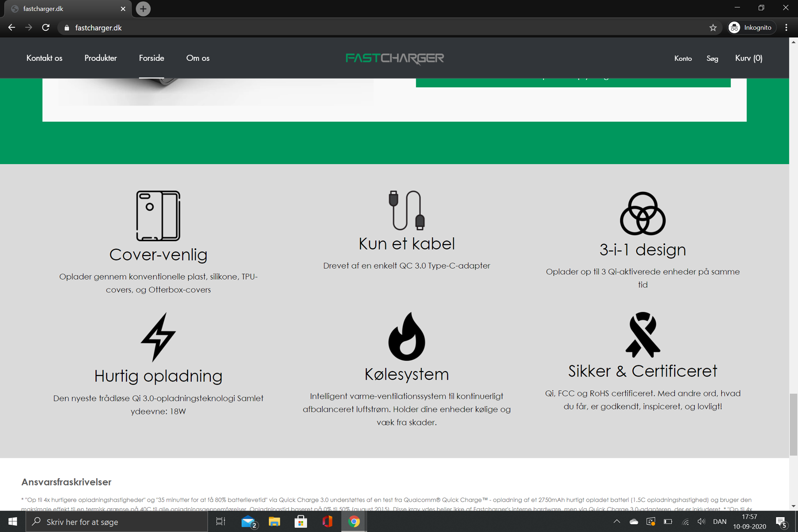The height and width of the screenshot is (532, 798).
Task: Reload the page with the refresh icon
Action: pyautogui.click(x=46, y=28)
